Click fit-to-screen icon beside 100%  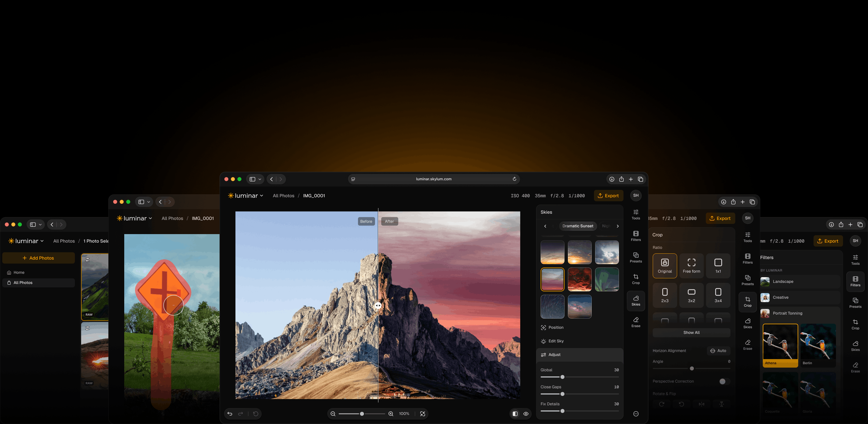click(x=423, y=414)
